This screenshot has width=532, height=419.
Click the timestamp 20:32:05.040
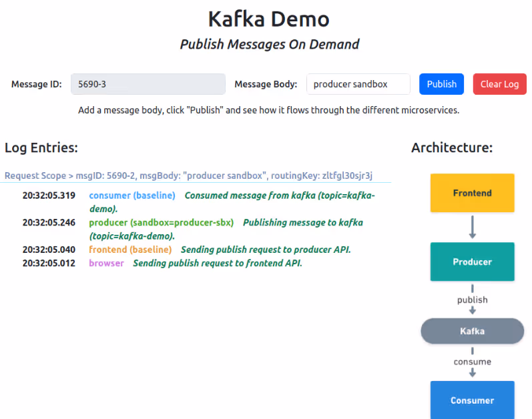click(x=49, y=250)
